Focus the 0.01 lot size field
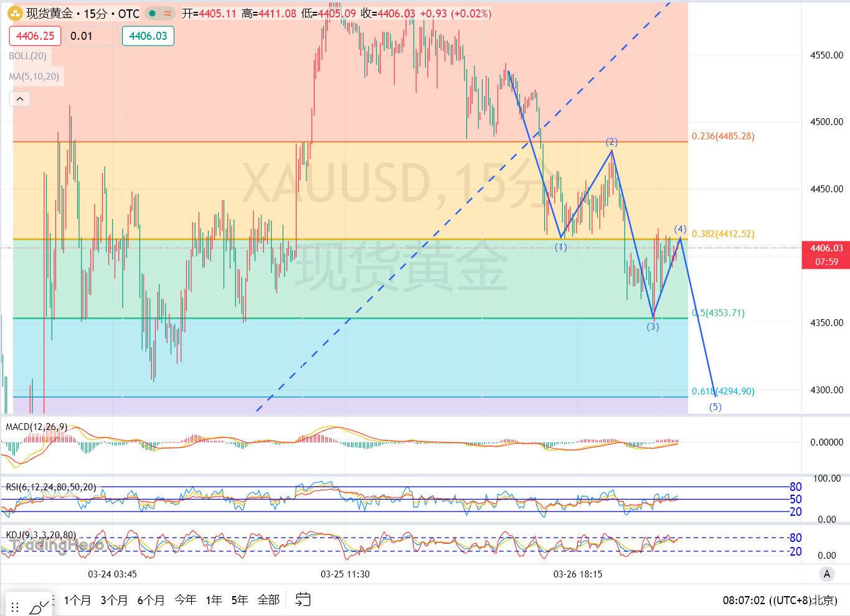 tap(91, 36)
